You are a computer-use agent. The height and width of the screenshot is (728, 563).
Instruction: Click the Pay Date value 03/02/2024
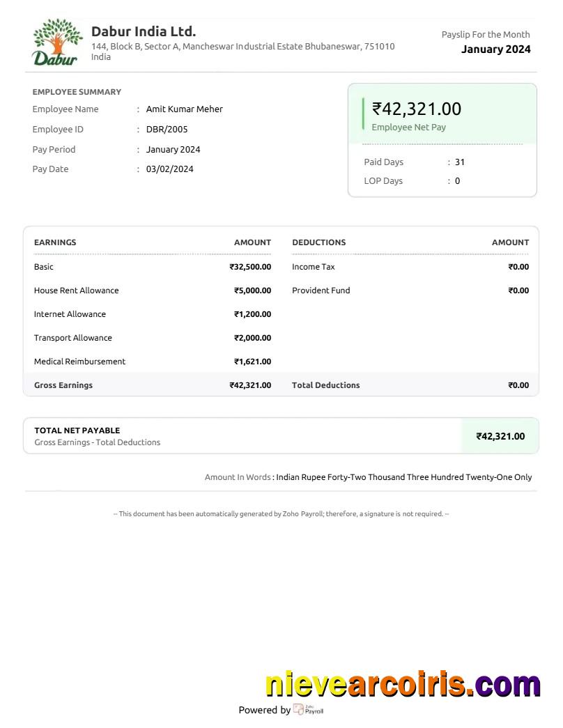tap(170, 169)
